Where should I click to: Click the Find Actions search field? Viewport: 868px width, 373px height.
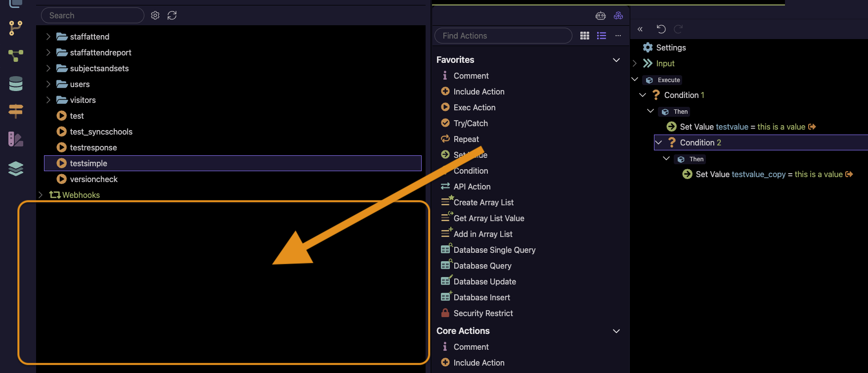click(x=503, y=36)
